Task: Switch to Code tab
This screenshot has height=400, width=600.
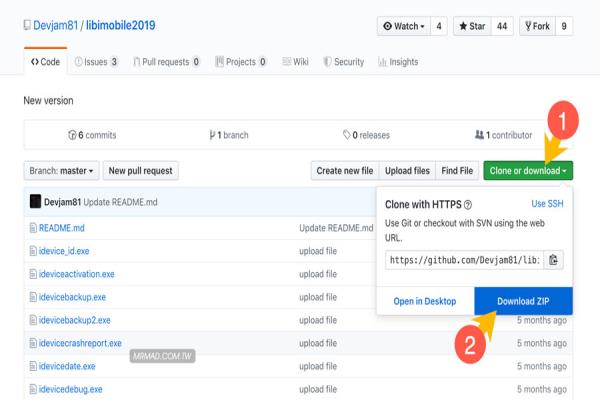Action: click(46, 62)
